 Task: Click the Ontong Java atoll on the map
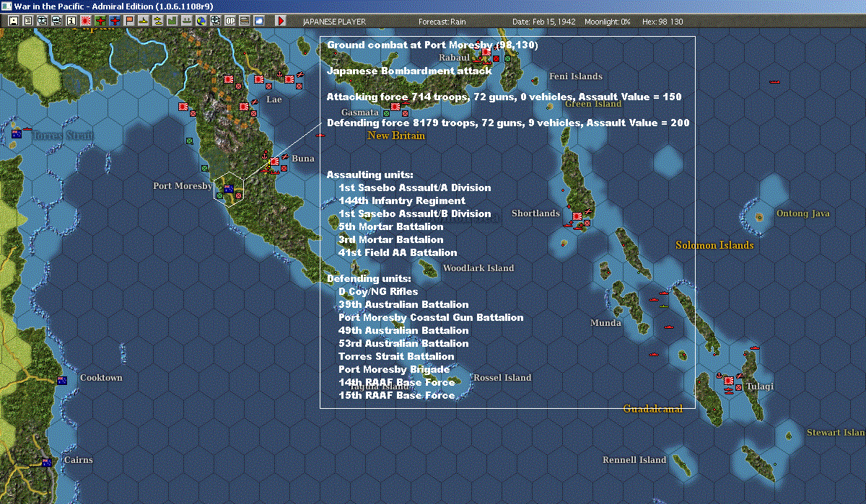coord(758,216)
